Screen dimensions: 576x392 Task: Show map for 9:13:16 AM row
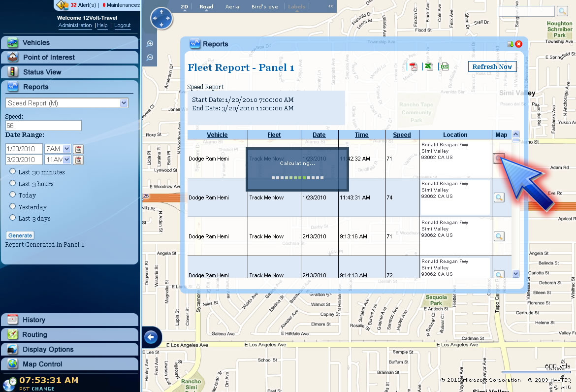coord(499,236)
